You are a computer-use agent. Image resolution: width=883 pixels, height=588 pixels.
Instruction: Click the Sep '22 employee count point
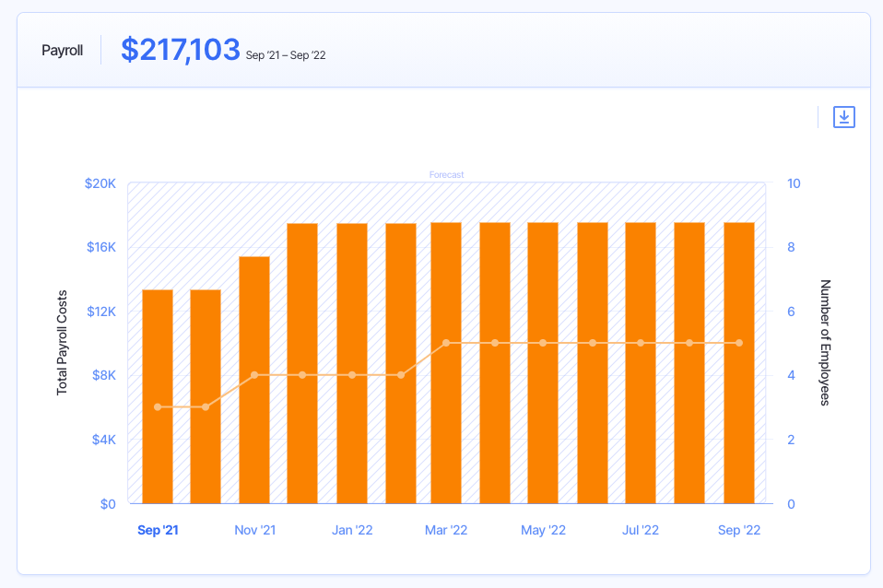(x=739, y=343)
